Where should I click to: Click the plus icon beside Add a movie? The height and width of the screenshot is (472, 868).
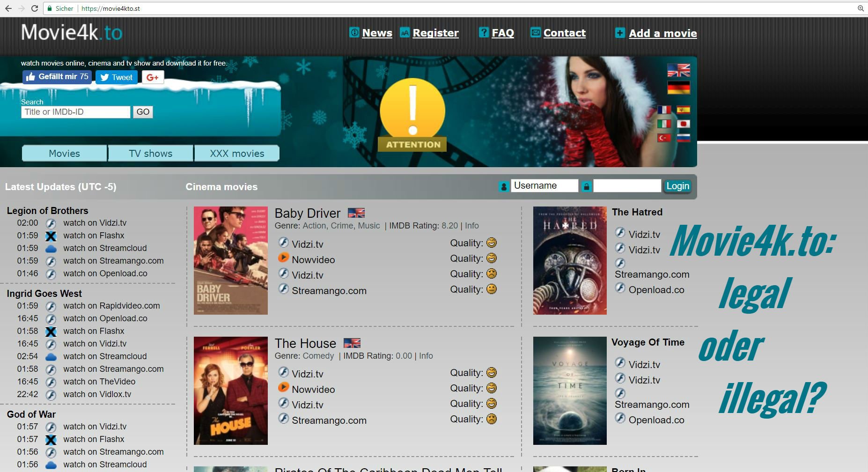(620, 33)
